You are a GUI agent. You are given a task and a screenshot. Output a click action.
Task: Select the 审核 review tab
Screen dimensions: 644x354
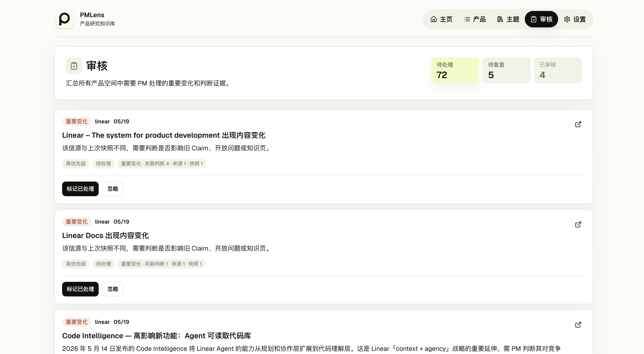pyautogui.click(x=541, y=19)
